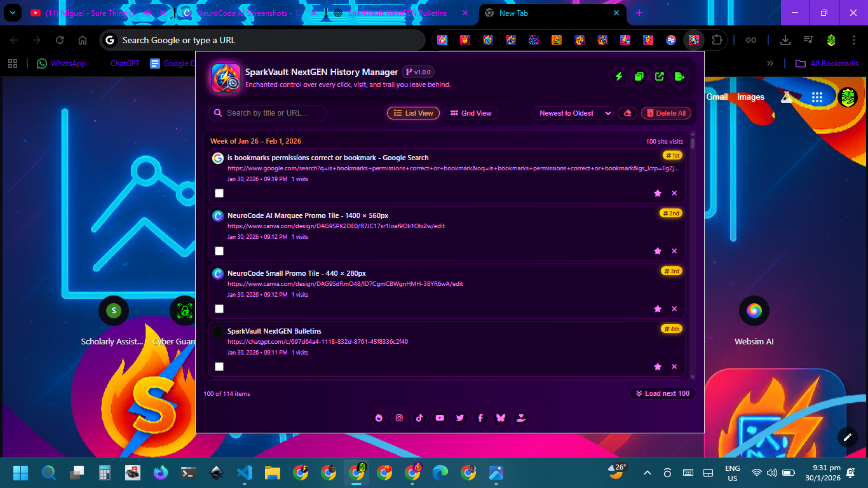
Task: Click the green export file icon
Action: click(680, 77)
